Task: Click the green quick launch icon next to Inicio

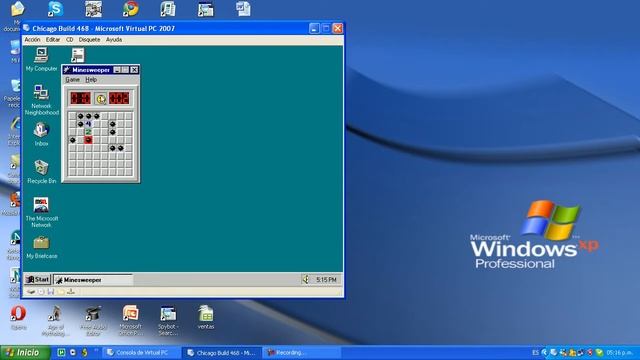Action: pyautogui.click(x=61, y=353)
